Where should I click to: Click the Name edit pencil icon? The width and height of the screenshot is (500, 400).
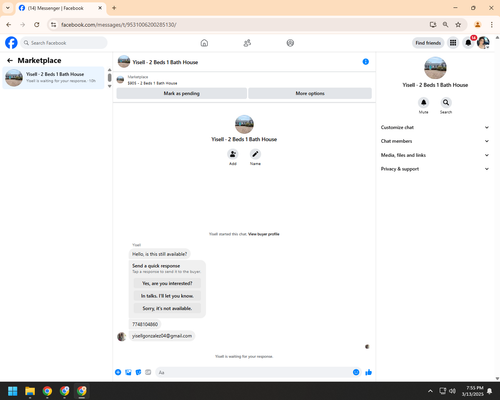tap(255, 154)
